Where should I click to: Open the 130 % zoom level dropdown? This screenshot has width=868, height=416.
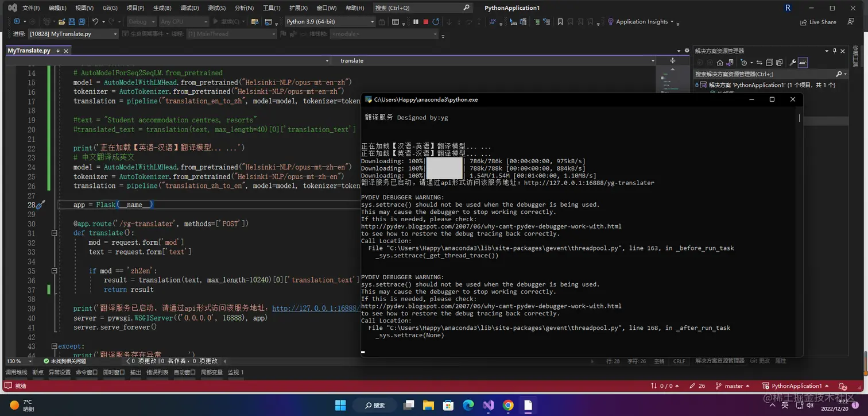pyautogui.click(x=19, y=361)
